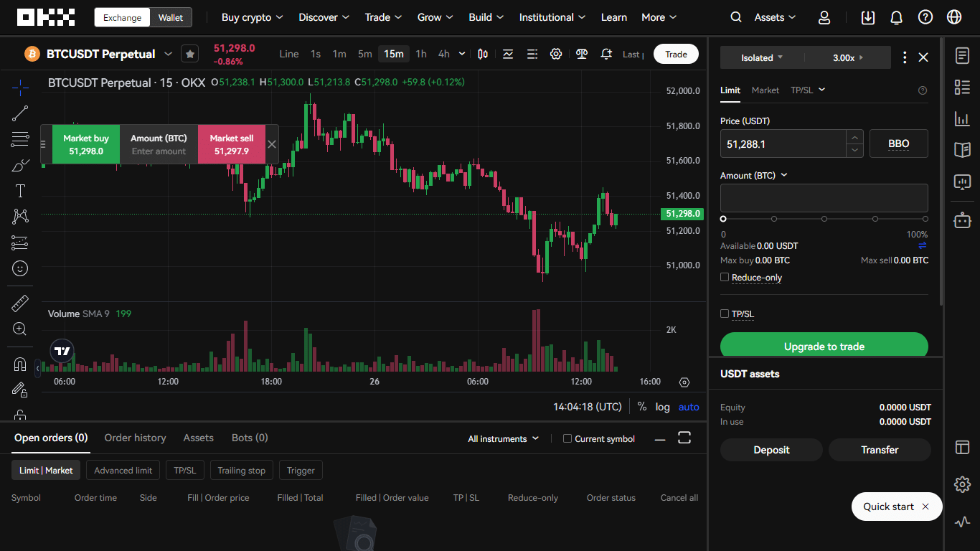Click the BBO price button

point(899,143)
